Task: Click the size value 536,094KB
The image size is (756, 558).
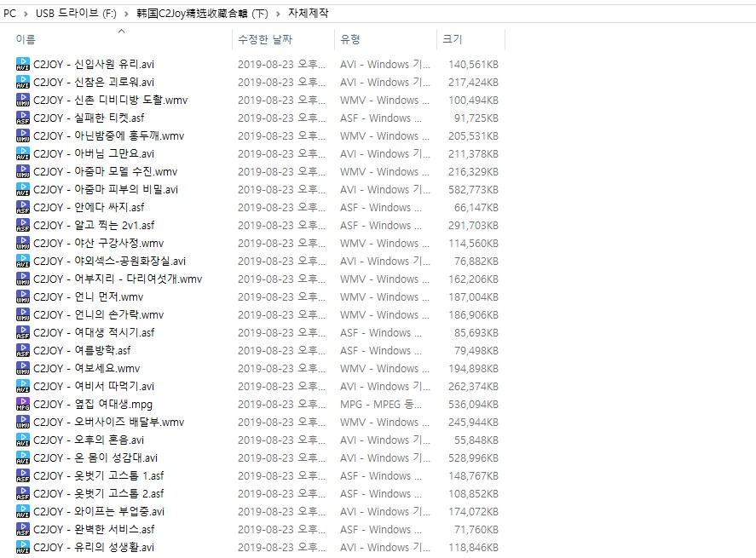Action: click(x=474, y=405)
